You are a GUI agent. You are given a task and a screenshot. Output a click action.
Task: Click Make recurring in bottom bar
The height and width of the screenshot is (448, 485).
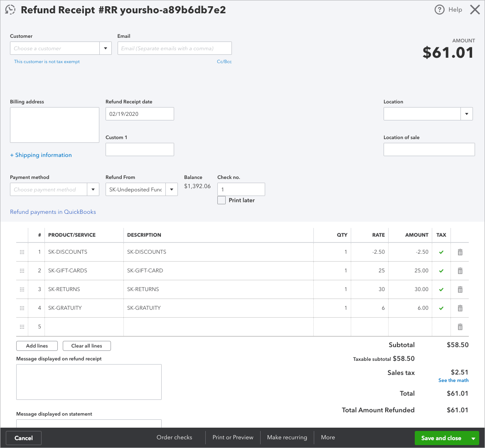(x=287, y=438)
